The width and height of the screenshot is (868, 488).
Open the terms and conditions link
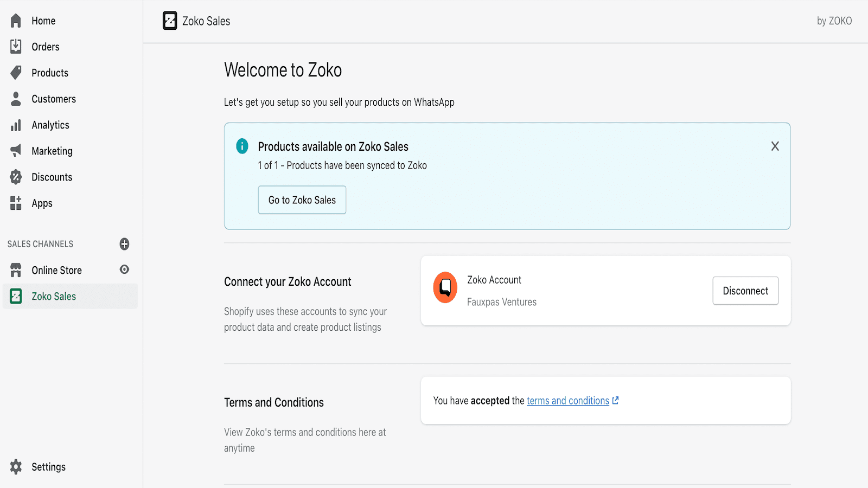[x=567, y=401]
